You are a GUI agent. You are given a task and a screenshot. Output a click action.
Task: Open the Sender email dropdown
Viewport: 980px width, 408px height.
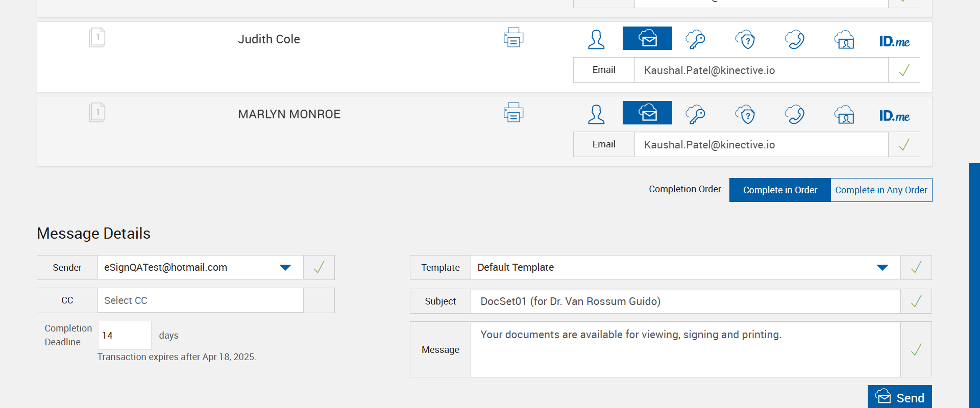point(285,268)
